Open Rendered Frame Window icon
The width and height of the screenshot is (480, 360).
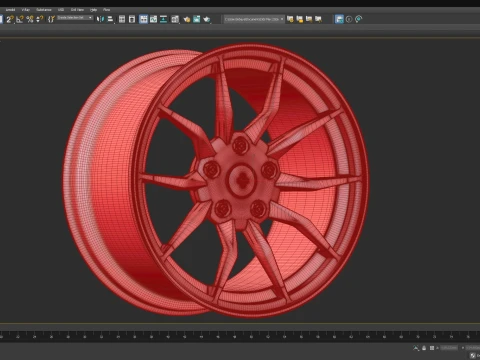[x=197, y=19]
